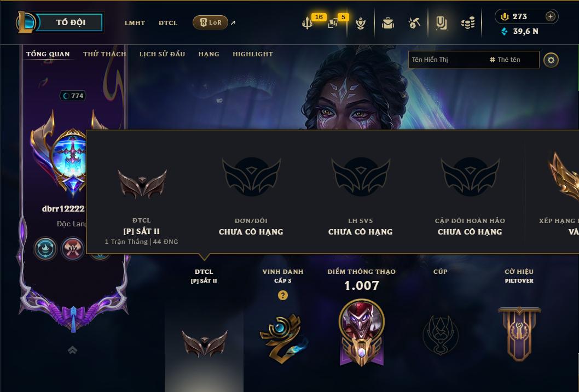The height and width of the screenshot is (392, 579).
Task: Open the challenges laurel icon in top bar
Action: (361, 23)
